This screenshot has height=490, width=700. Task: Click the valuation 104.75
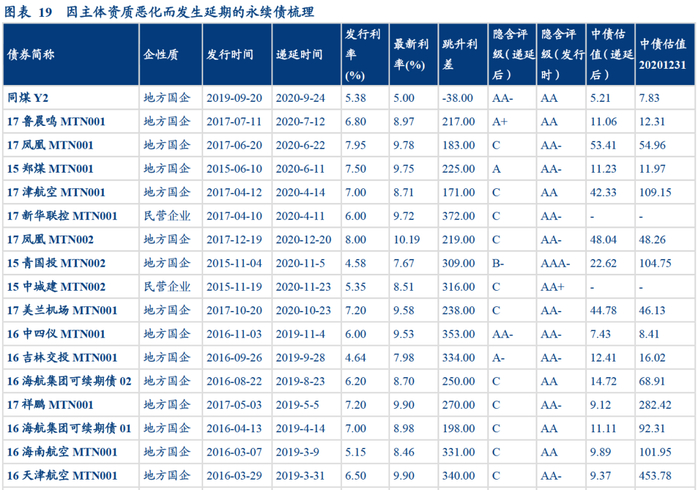pos(655,263)
